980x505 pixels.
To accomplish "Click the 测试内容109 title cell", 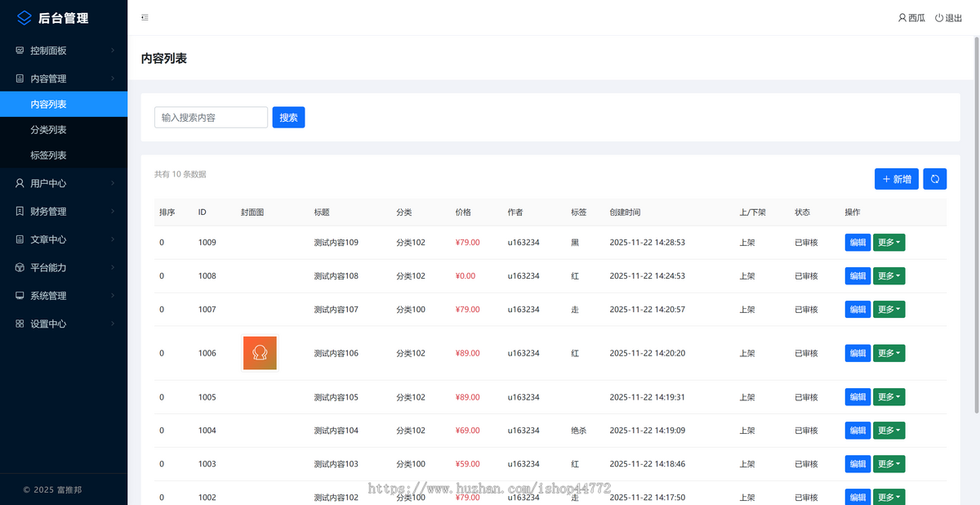I will click(x=336, y=243).
